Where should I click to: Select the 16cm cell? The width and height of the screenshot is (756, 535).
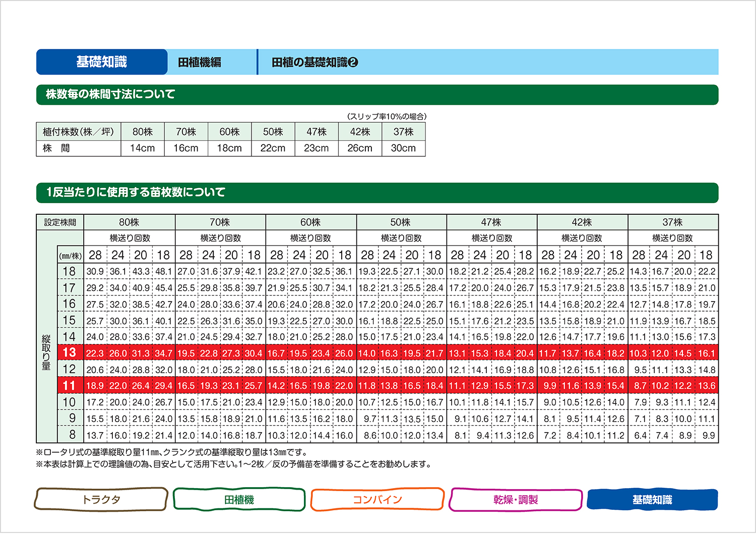click(x=186, y=148)
